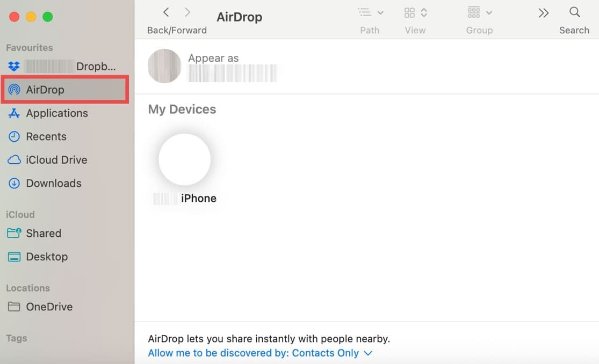Expand the Group dropdown chevron

489,13
